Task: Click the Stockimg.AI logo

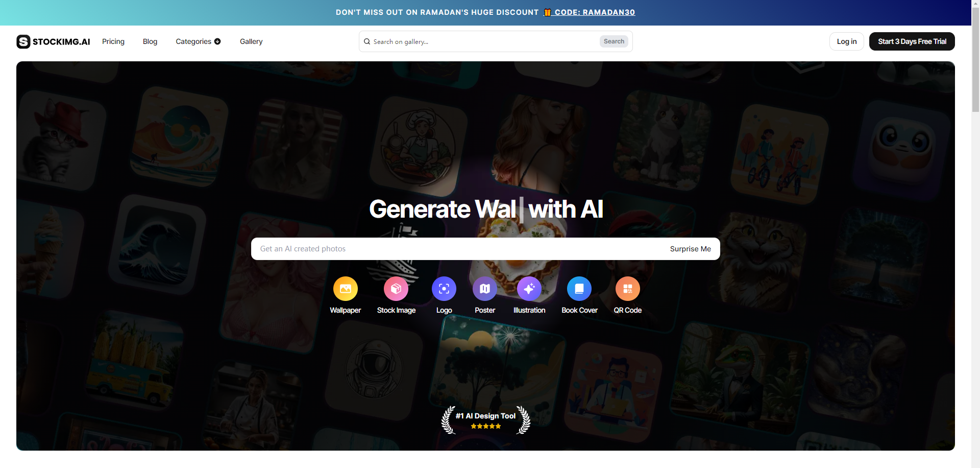Action: [53, 41]
